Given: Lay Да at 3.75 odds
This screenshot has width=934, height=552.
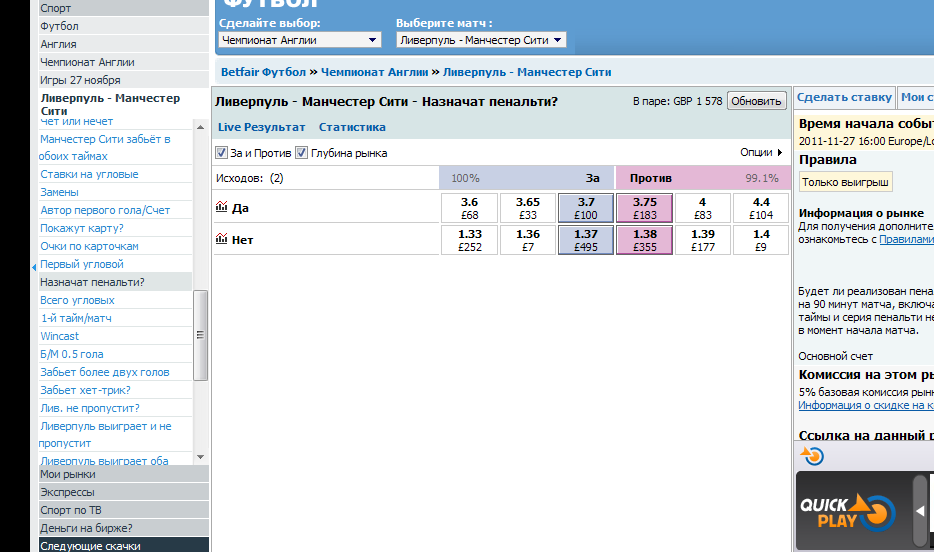Looking at the screenshot, I should [x=645, y=208].
